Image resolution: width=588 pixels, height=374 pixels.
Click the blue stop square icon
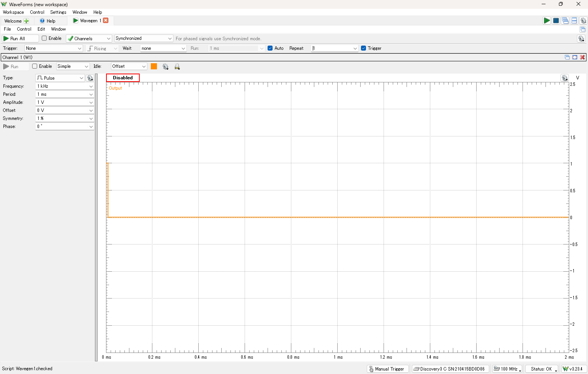556,21
